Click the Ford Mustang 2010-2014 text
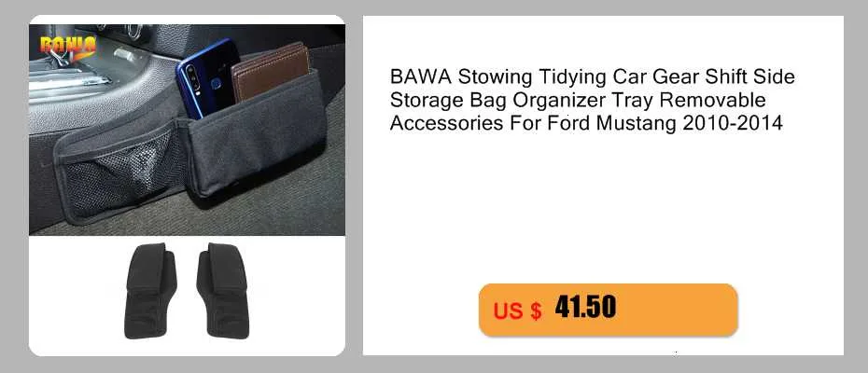Screen dimensions: 868x373 pos(665,123)
